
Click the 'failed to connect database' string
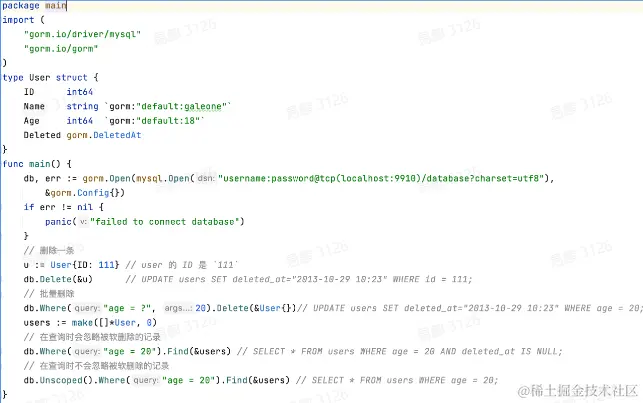[x=165, y=222]
